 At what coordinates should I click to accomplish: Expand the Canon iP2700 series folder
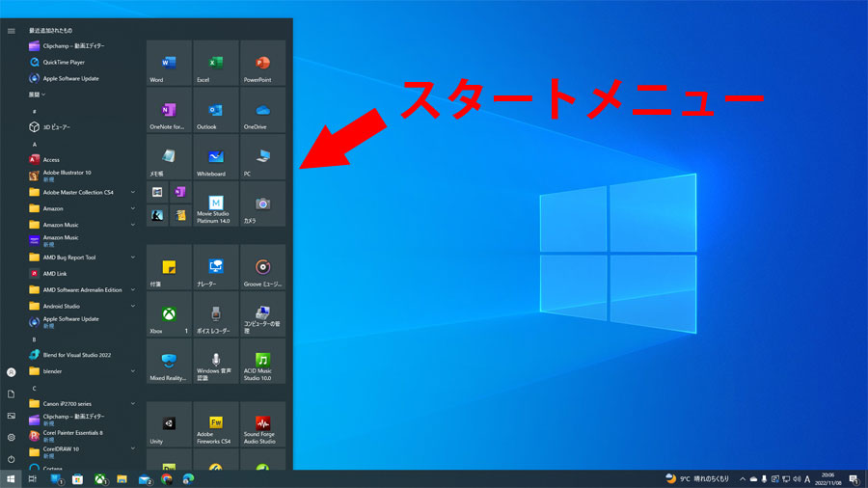pos(82,403)
